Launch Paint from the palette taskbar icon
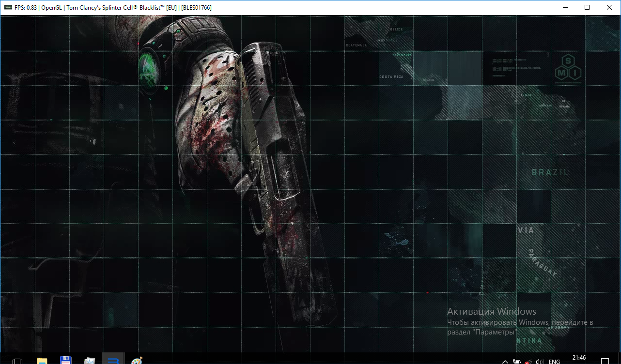Image resolution: width=621 pixels, height=364 pixels. [137, 361]
